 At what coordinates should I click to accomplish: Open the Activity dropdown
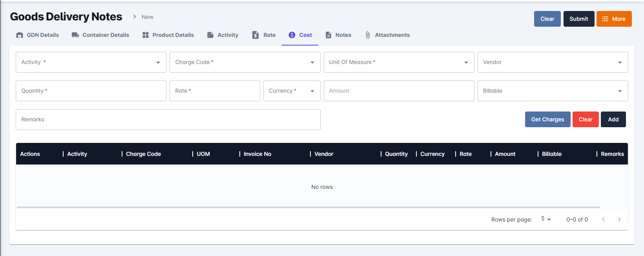[91, 62]
